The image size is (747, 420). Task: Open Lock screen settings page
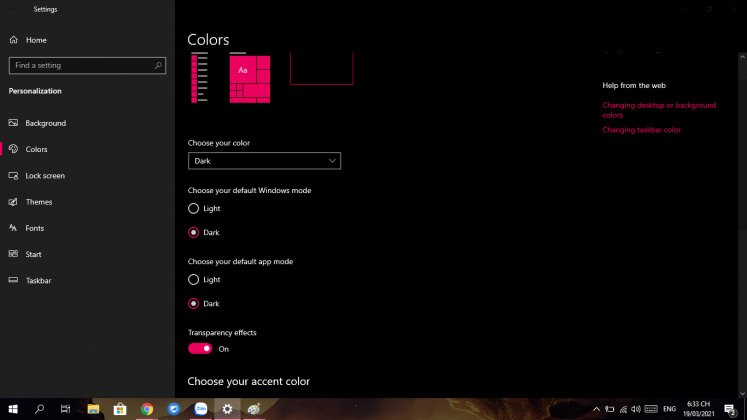pyautogui.click(x=45, y=176)
